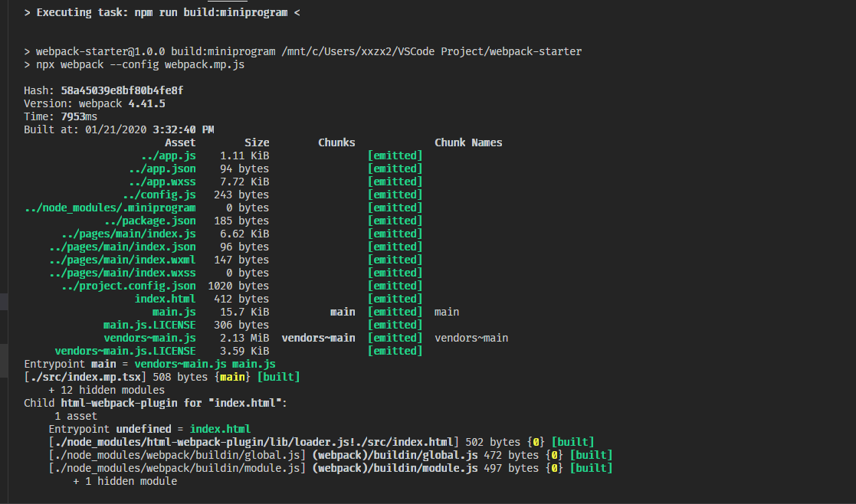Click the Size column header
Viewport: 856px width, 504px height.
pyautogui.click(x=257, y=143)
